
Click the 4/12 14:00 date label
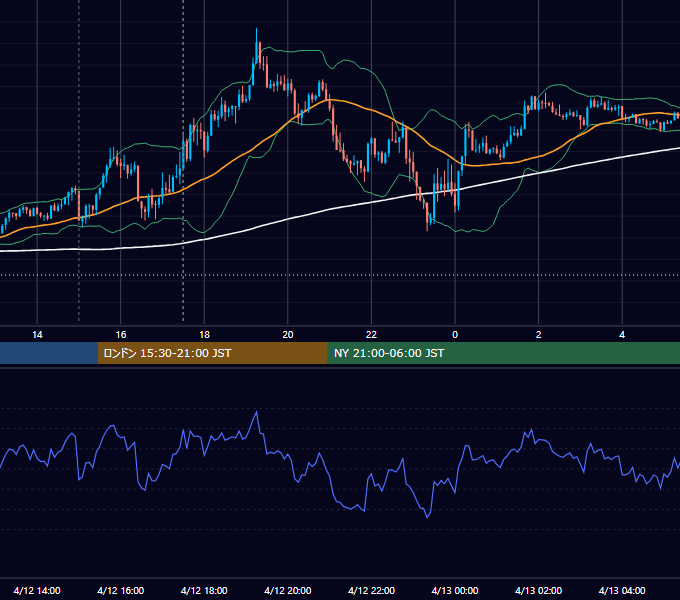click(37, 590)
